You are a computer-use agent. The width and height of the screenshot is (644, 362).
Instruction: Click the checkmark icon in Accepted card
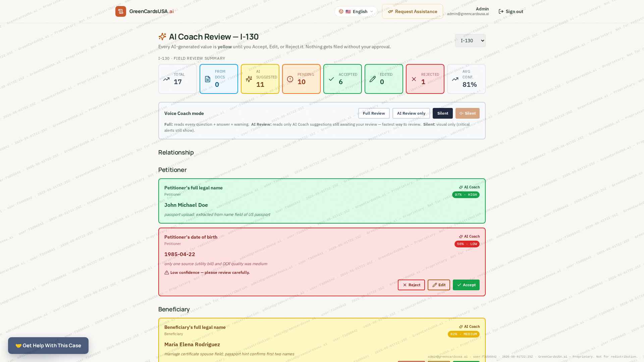(331, 79)
